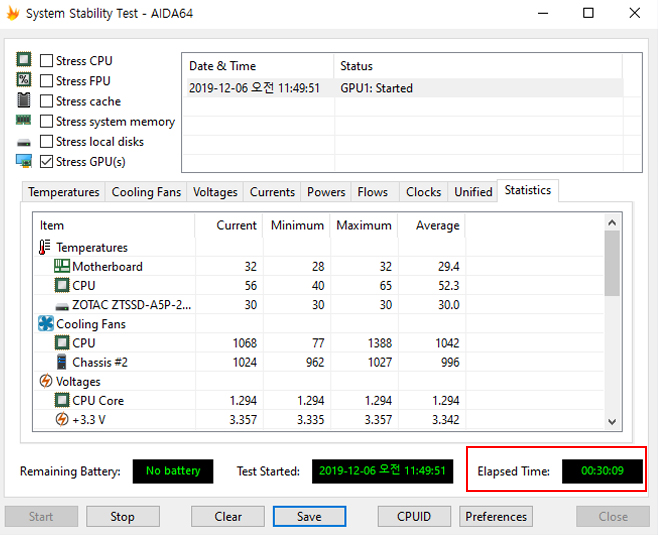Stop the running stability test

123,516
